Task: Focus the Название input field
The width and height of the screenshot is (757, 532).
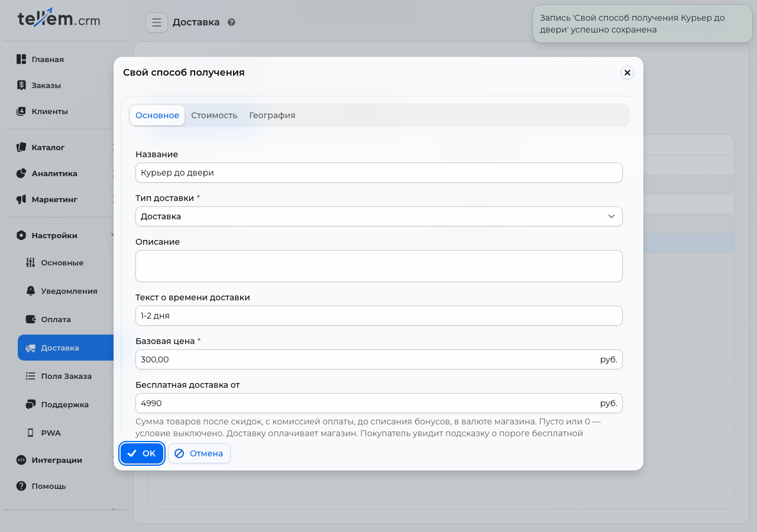Action: (379, 173)
